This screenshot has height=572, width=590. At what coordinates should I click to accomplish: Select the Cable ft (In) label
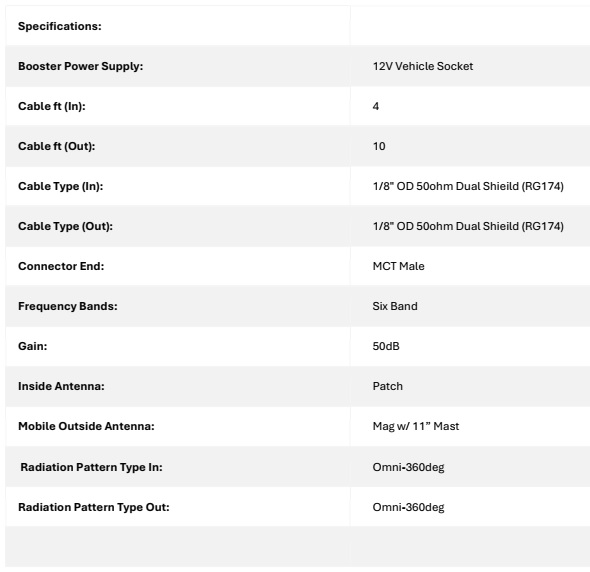(52, 106)
